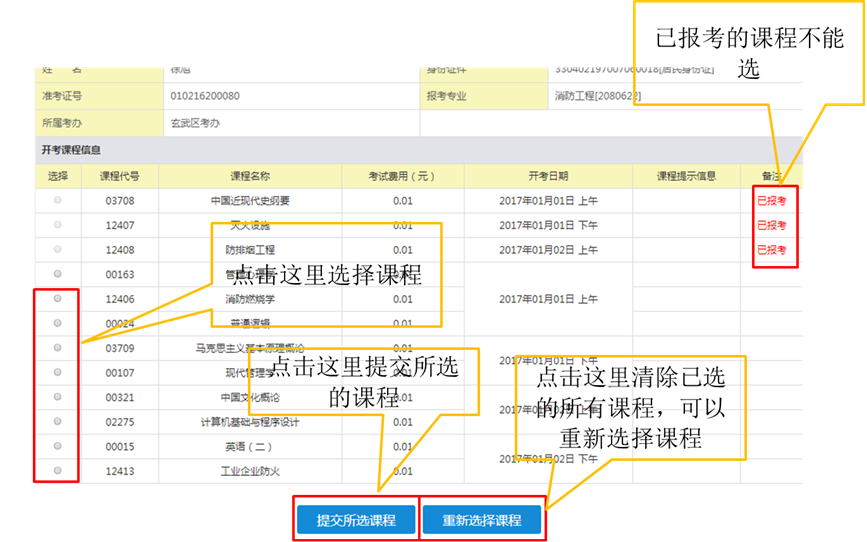
Task: Click the disabled radio for course 03708
Action: pos(57,200)
